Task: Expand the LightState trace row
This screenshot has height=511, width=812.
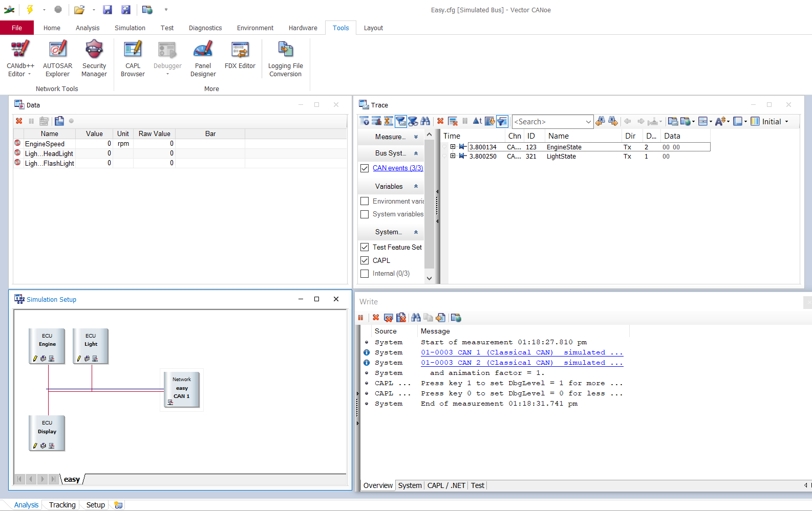Action: [x=453, y=156]
